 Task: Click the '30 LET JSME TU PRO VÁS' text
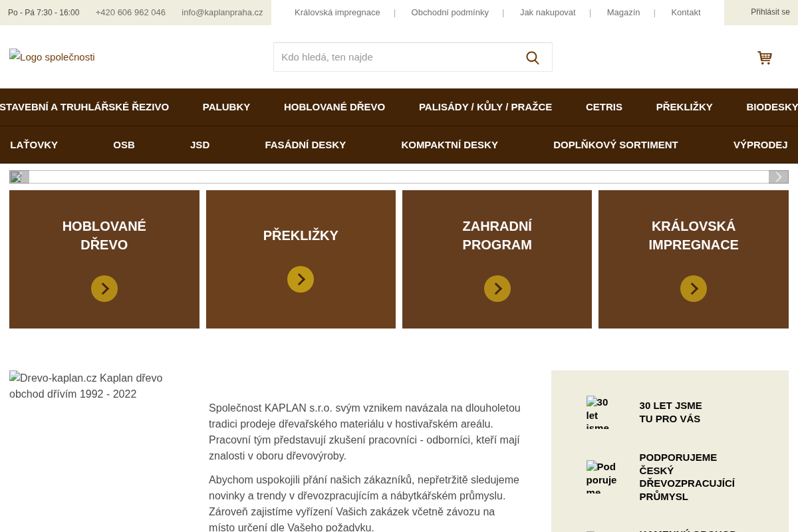click(670, 412)
